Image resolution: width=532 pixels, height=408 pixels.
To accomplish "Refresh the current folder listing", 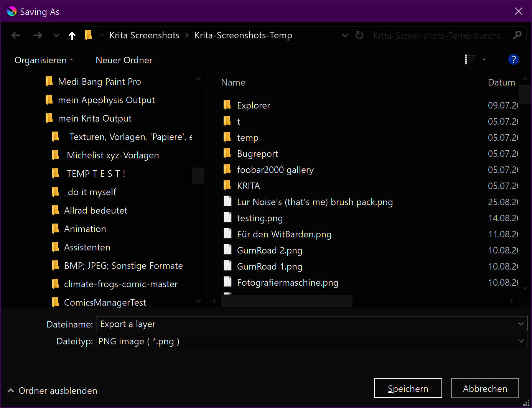I will 359,35.
